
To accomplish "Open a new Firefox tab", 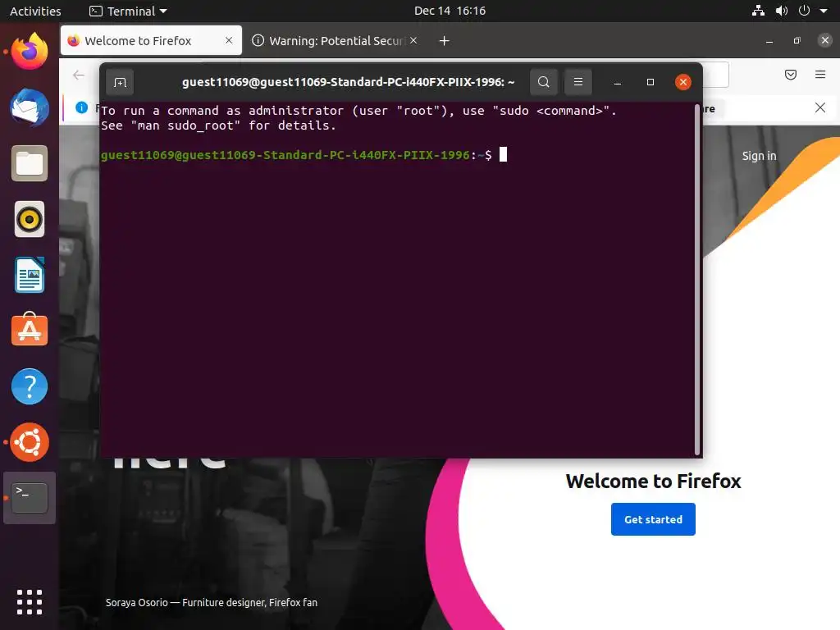I will 444,41.
